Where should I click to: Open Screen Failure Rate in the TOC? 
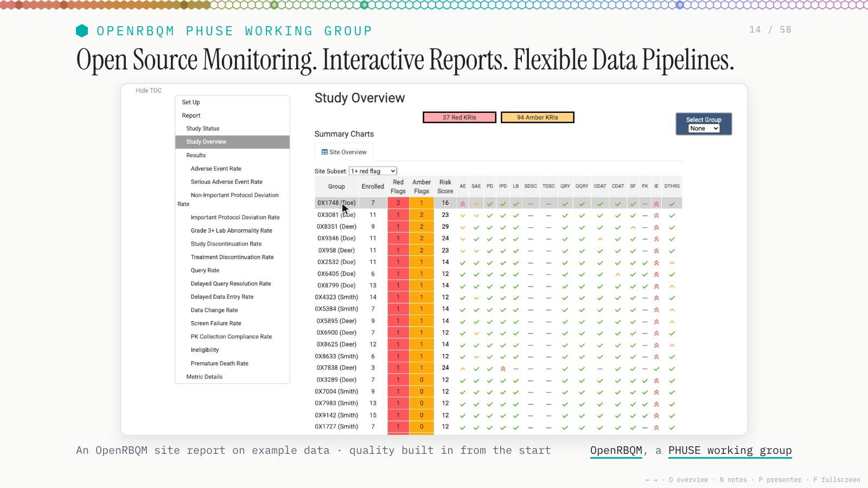216,323
